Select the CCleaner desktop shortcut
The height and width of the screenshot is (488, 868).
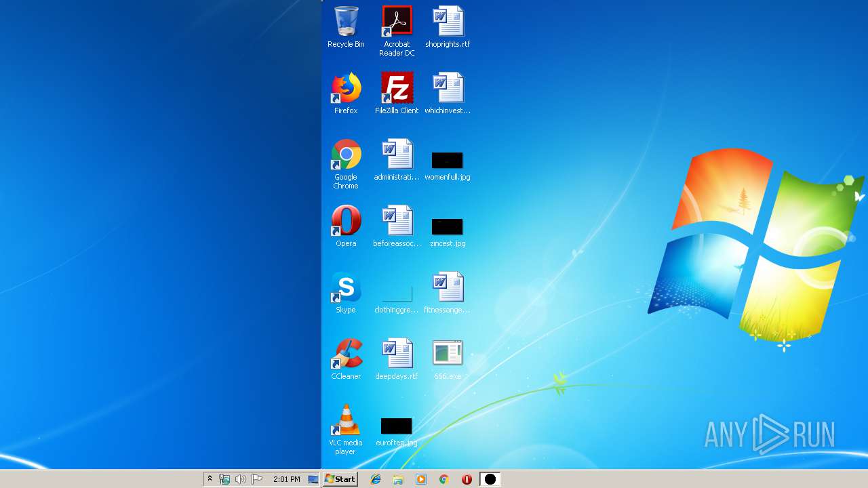(346, 359)
